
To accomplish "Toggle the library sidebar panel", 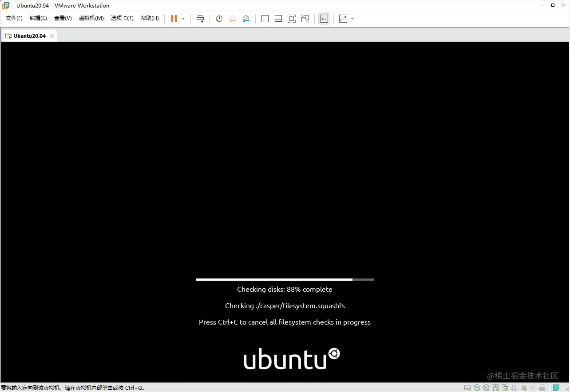I will [265, 19].
